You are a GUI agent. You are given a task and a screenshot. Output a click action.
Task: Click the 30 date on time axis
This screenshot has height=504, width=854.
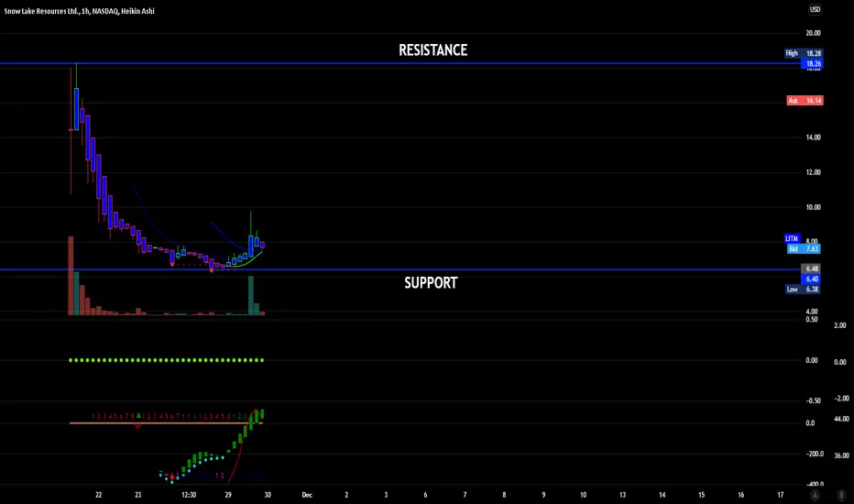click(268, 495)
